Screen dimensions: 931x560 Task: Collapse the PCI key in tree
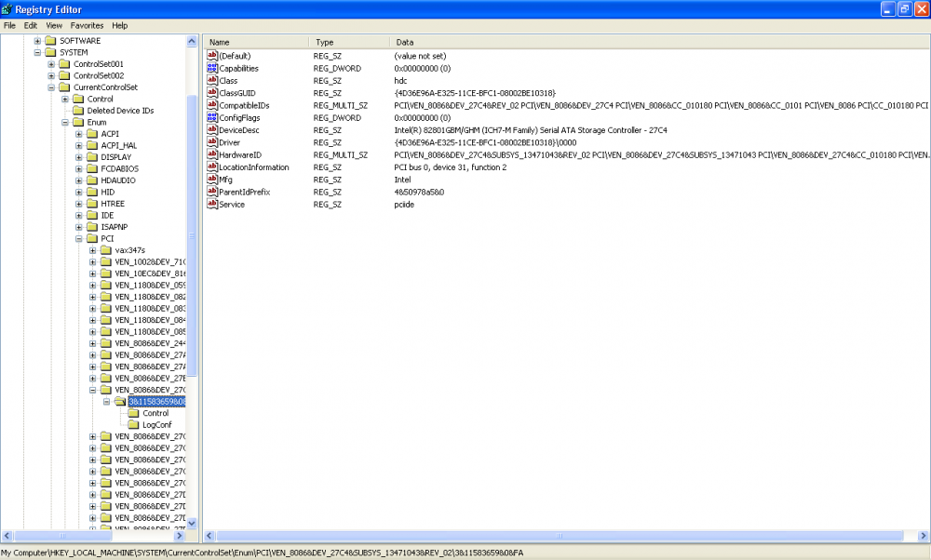pyautogui.click(x=79, y=239)
